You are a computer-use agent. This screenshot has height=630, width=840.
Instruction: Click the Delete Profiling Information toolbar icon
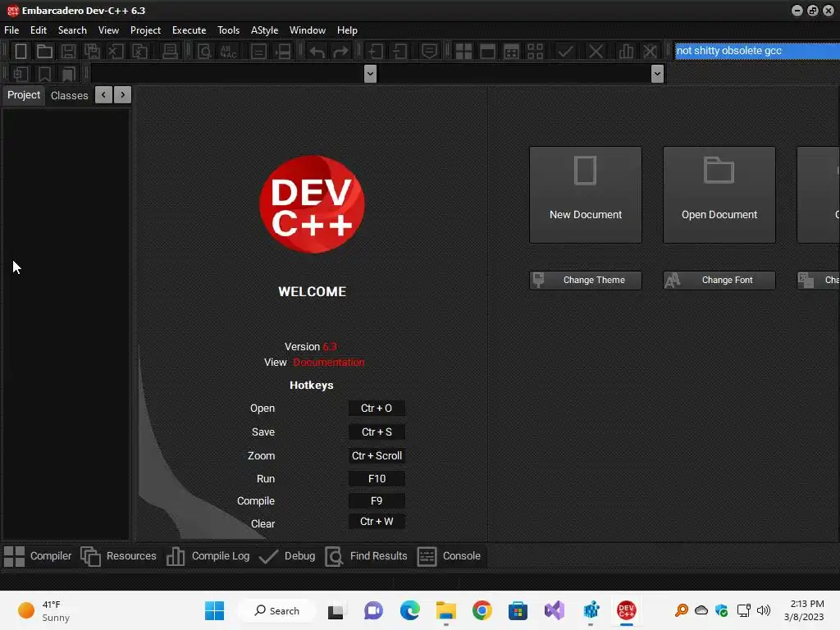pyautogui.click(x=650, y=52)
